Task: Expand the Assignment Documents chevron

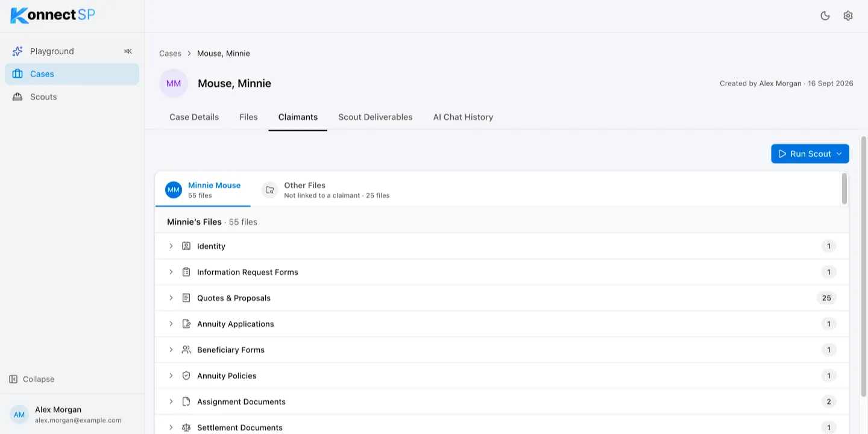Action: point(171,401)
